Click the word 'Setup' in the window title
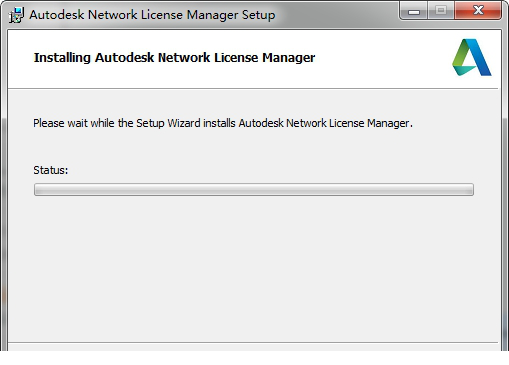Image resolution: width=509 pixels, height=365 pixels. click(x=259, y=15)
